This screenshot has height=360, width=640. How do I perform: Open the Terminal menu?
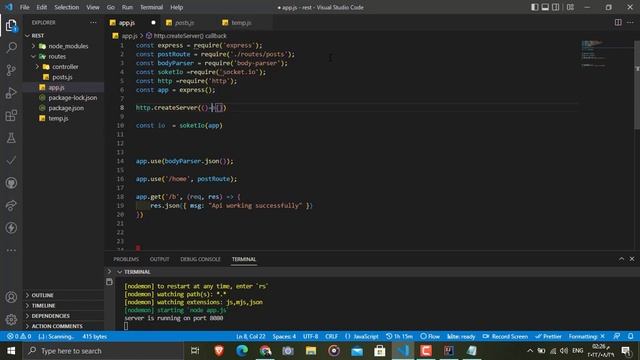pyautogui.click(x=151, y=7)
